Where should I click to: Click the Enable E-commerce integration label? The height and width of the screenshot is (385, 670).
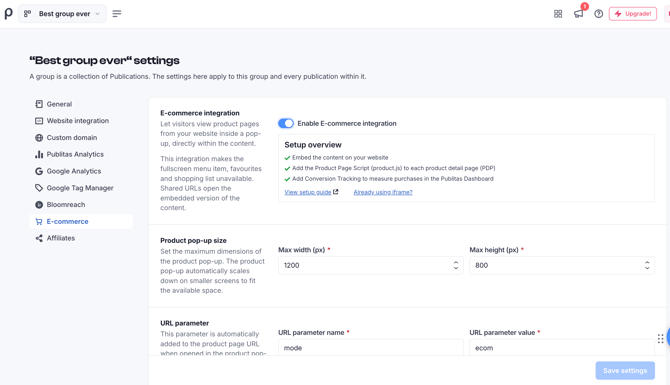[347, 123]
